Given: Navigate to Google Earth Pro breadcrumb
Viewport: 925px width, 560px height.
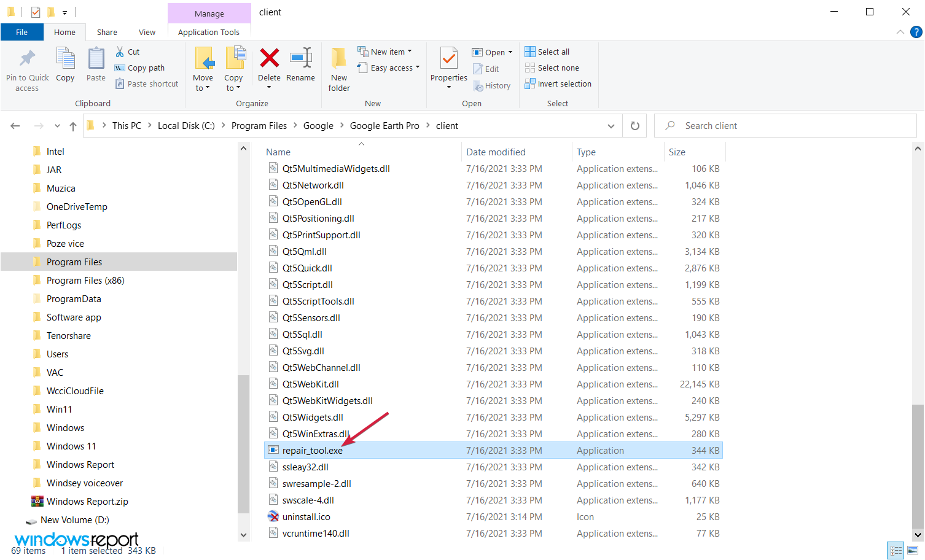Looking at the screenshot, I should click(384, 126).
